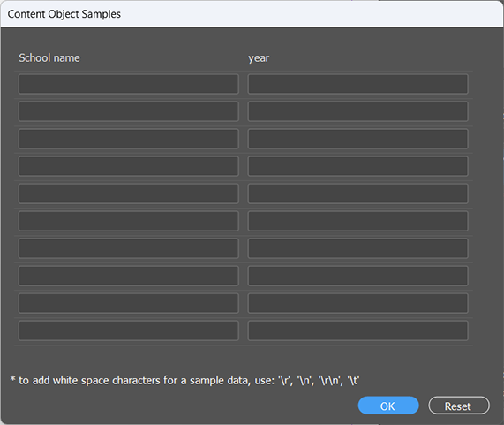
Task: Select eighth row year field
Action: tap(357, 276)
